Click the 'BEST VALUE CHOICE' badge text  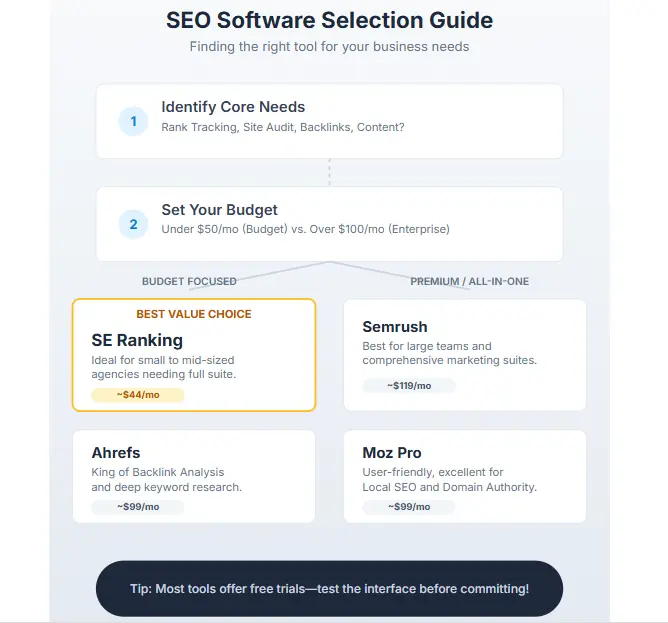pyautogui.click(x=194, y=314)
